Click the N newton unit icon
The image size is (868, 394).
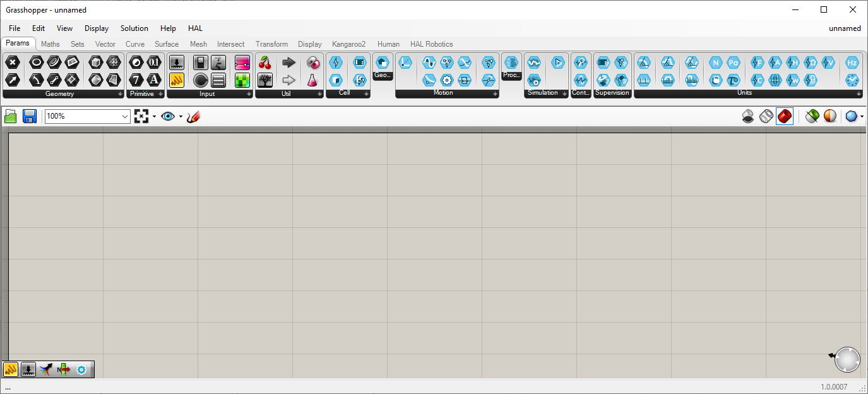(715, 62)
